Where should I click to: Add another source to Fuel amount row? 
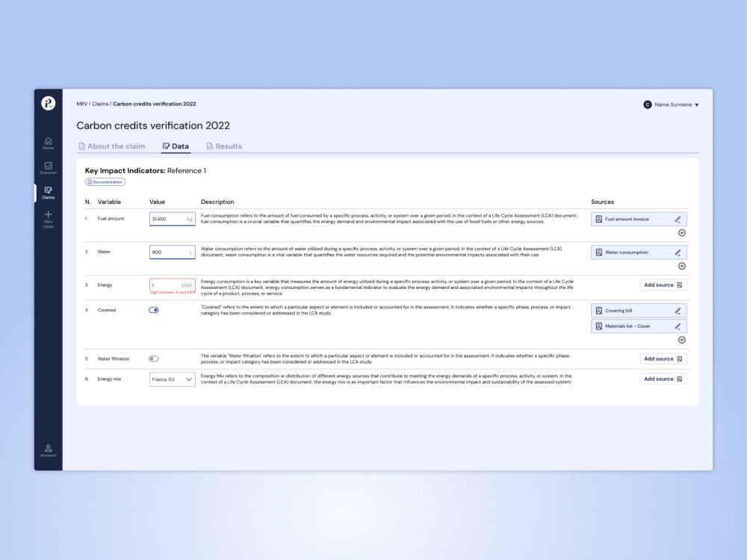tap(682, 233)
